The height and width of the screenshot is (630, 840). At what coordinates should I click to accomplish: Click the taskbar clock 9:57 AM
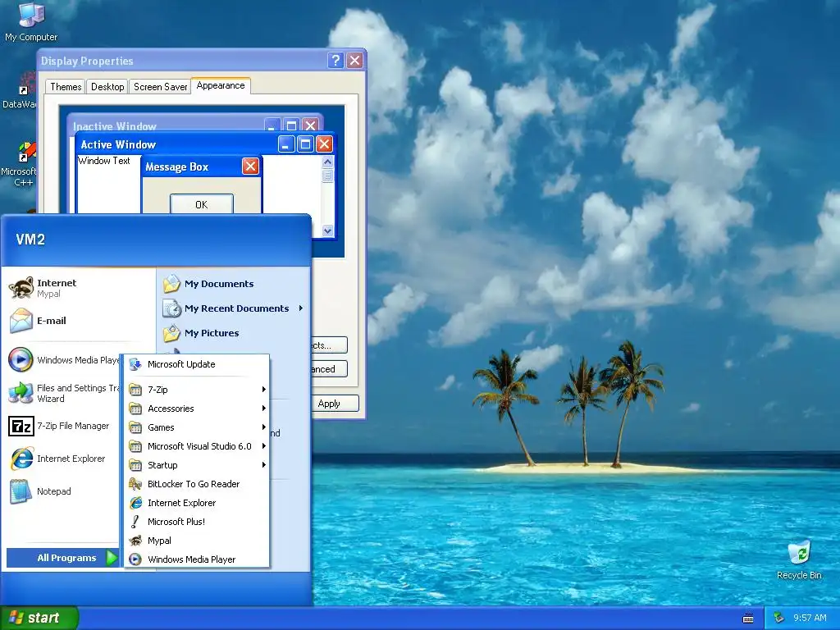tap(810, 618)
